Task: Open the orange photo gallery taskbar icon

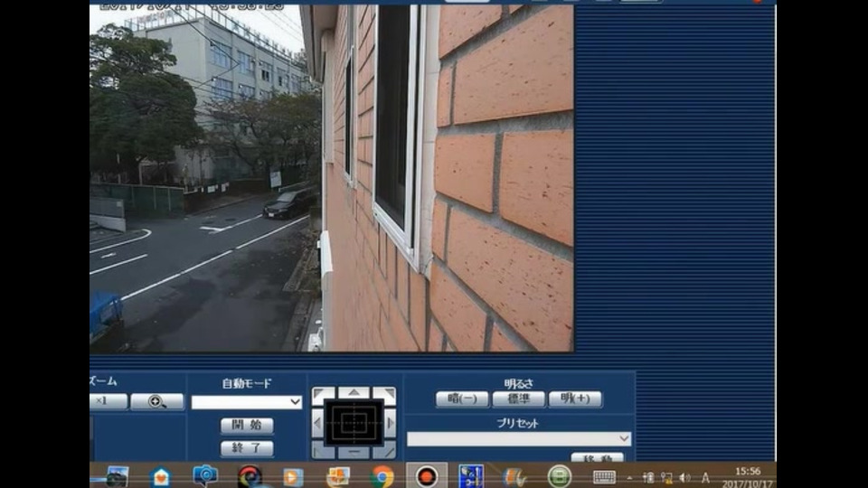Action: coord(337,476)
